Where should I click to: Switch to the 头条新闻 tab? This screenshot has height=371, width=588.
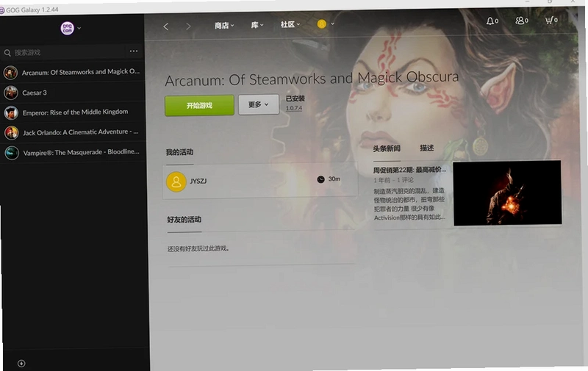point(387,149)
